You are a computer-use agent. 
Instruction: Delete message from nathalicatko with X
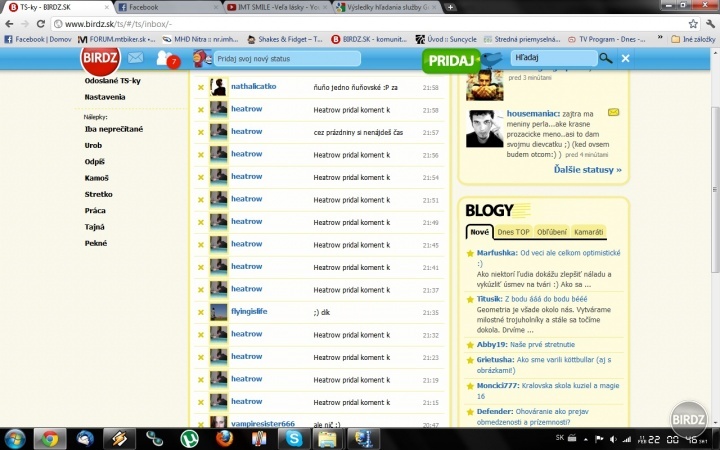point(201,87)
